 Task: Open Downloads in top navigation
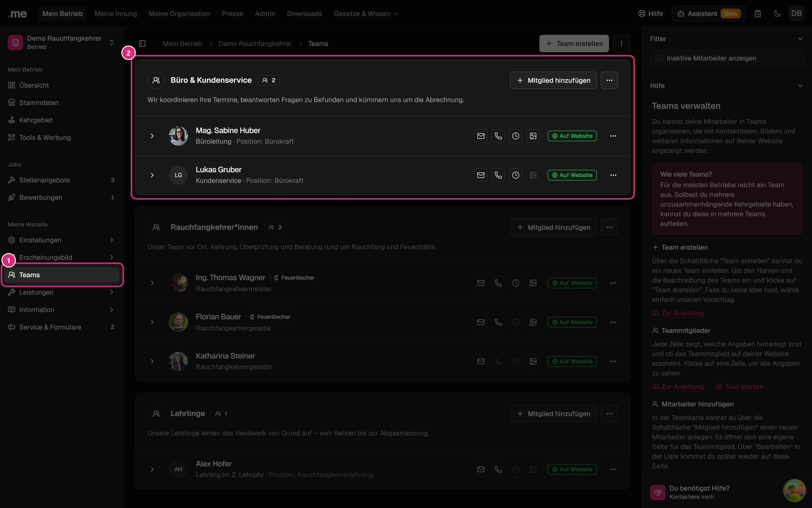304,14
